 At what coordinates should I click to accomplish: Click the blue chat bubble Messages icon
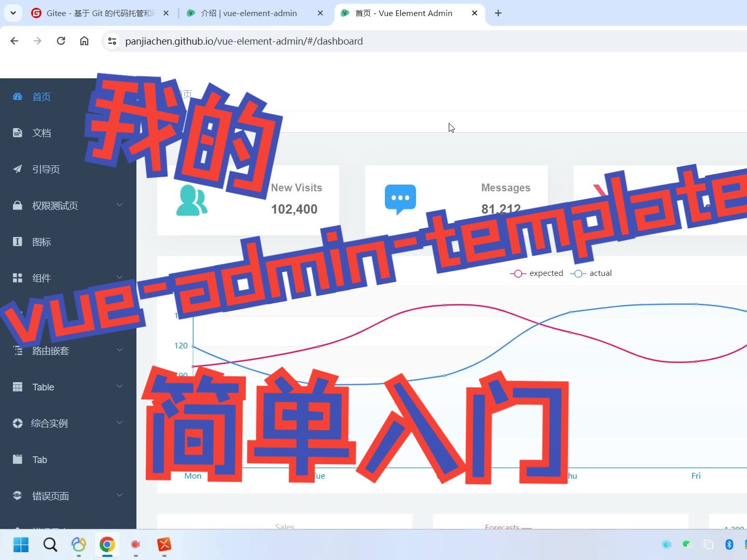400,200
